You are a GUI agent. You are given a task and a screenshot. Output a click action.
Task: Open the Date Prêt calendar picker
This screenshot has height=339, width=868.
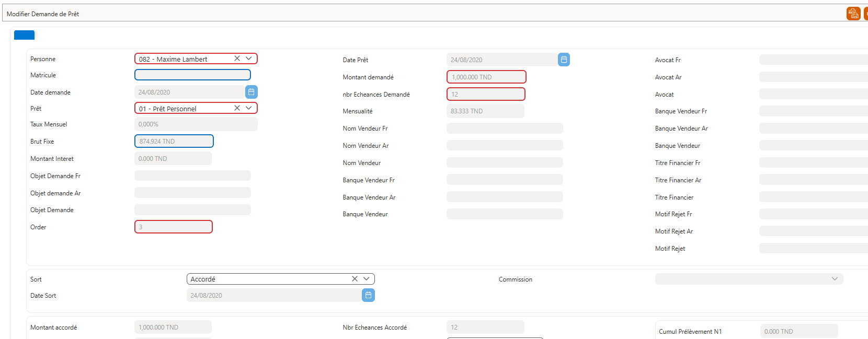pos(564,60)
